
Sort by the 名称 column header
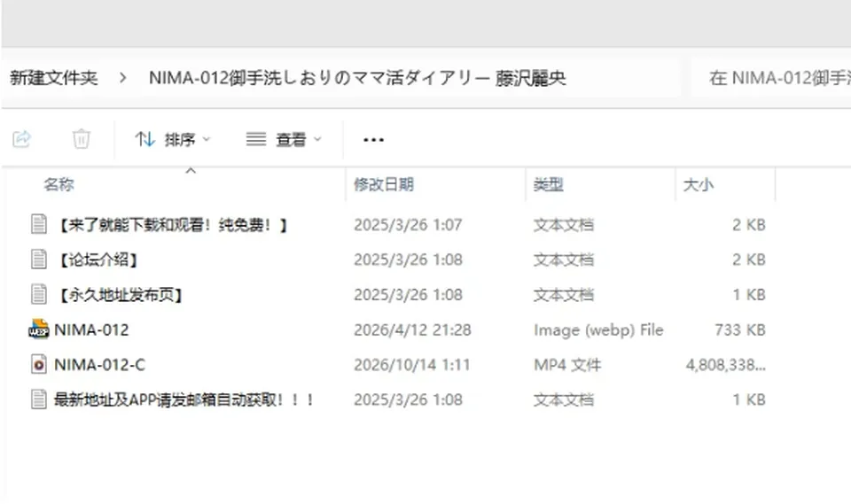tap(59, 184)
